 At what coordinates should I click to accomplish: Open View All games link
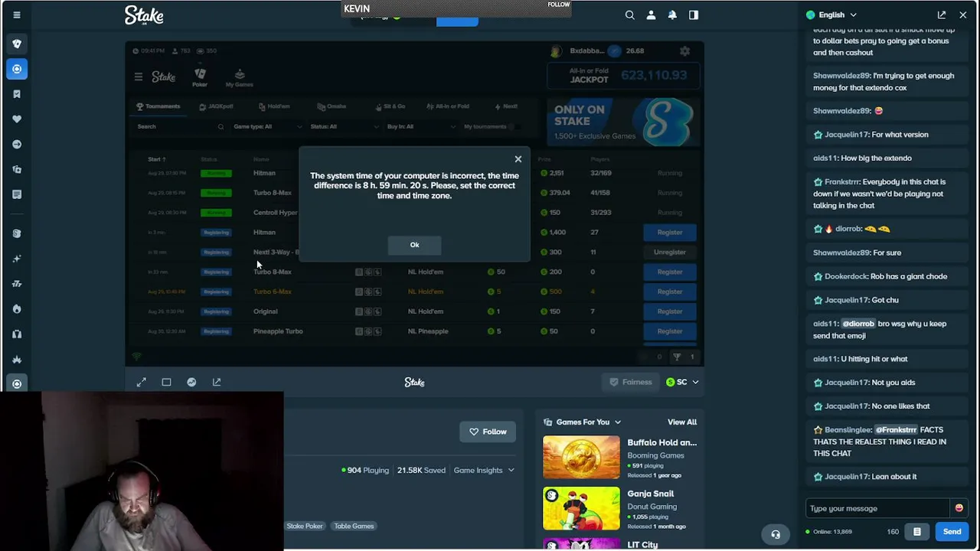[682, 422]
